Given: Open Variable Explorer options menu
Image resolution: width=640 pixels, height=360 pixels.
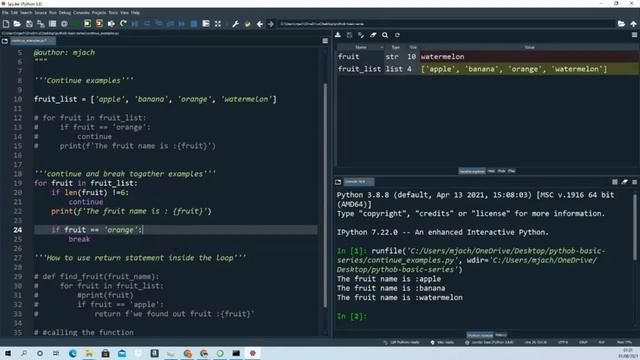Looking at the screenshot, I should coord(634,35).
